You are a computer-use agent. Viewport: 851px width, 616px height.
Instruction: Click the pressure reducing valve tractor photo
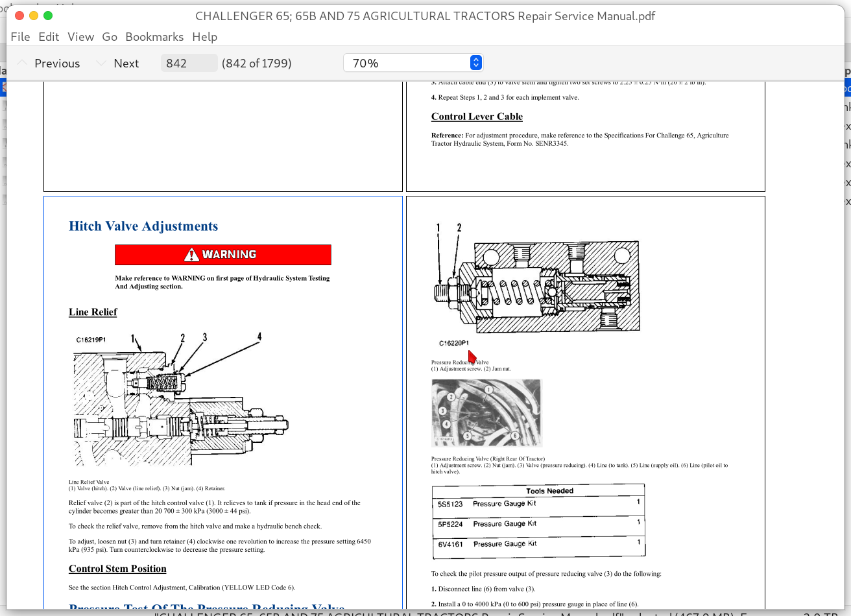pos(486,413)
